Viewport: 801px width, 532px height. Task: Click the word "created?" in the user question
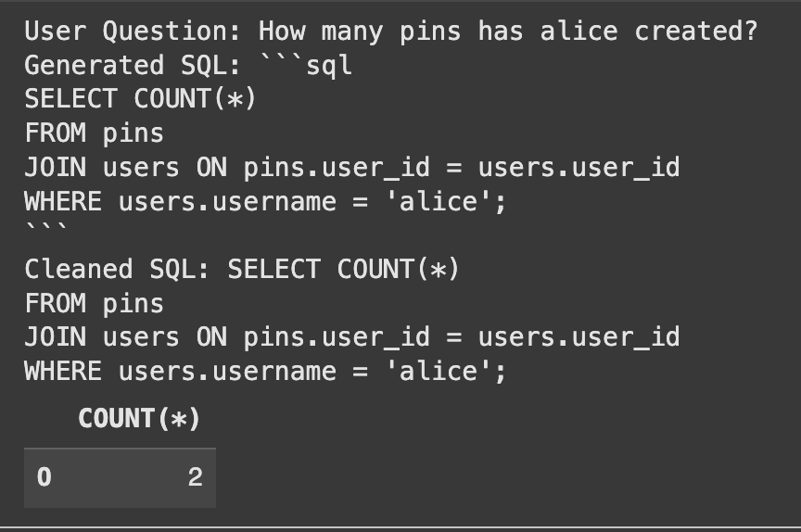click(x=695, y=32)
